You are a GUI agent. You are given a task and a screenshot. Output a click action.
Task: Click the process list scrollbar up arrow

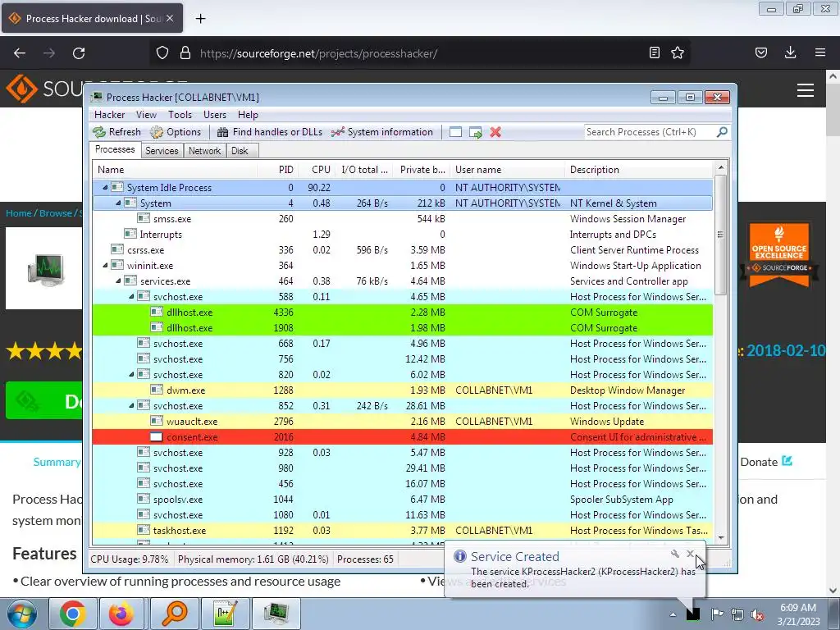coord(720,167)
